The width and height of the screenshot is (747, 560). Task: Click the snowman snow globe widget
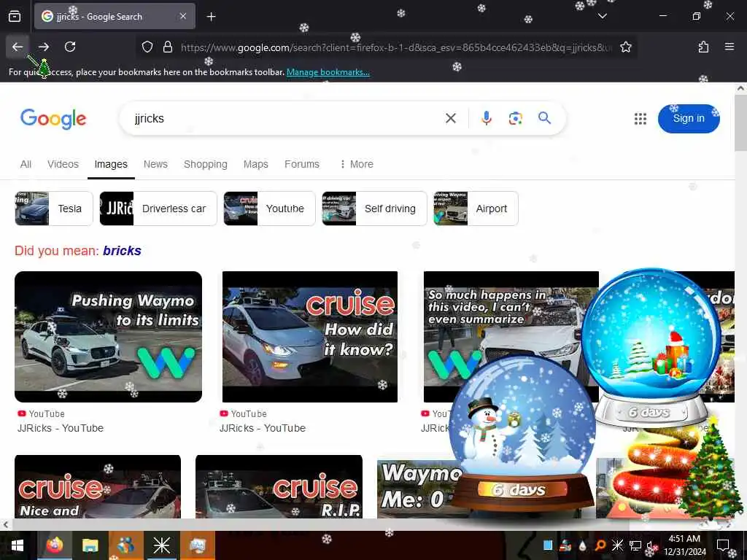pos(522,433)
